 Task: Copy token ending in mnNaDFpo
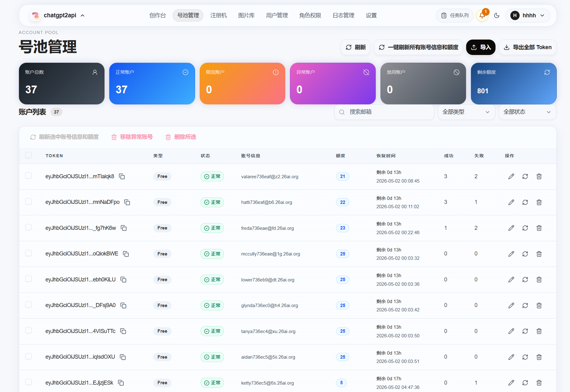point(127,202)
